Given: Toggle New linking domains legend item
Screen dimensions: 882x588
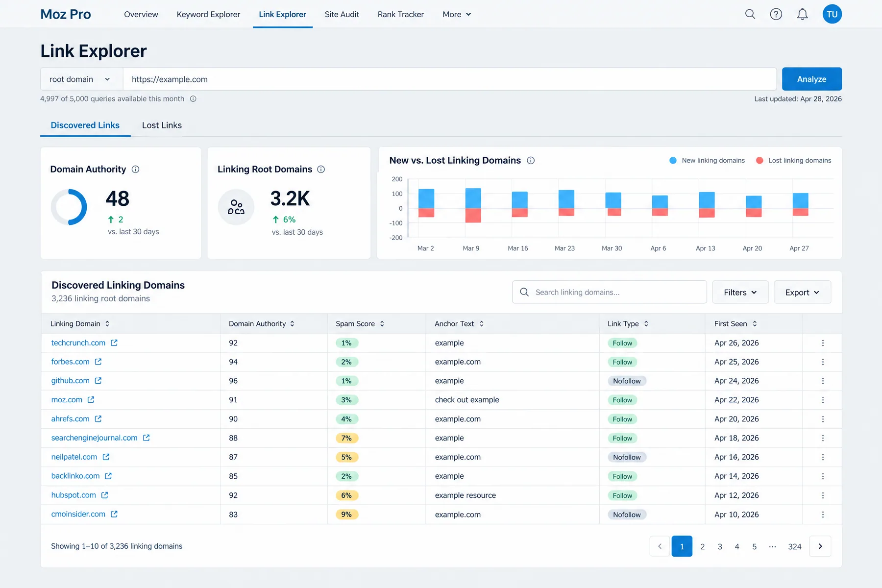Looking at the screenshot, I should click(x=707, y=161).
